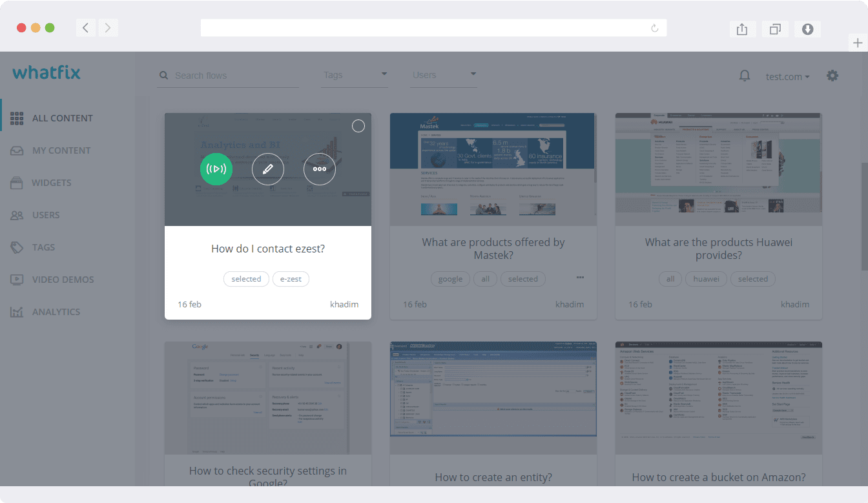Click title "How to create an entity?"
The height and width of the screenshot is (503, 868).
pos(493,477)
